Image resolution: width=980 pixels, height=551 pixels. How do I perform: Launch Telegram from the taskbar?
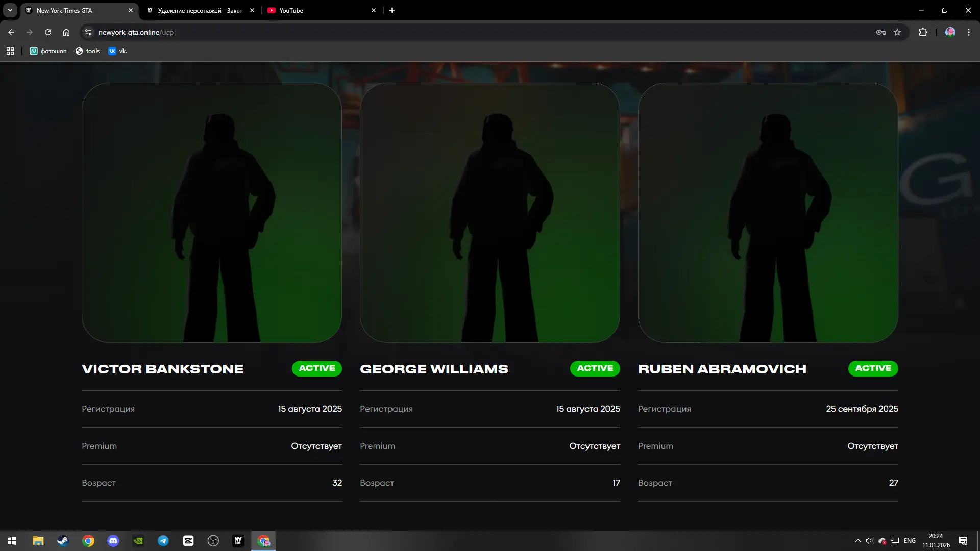point(163,541)
